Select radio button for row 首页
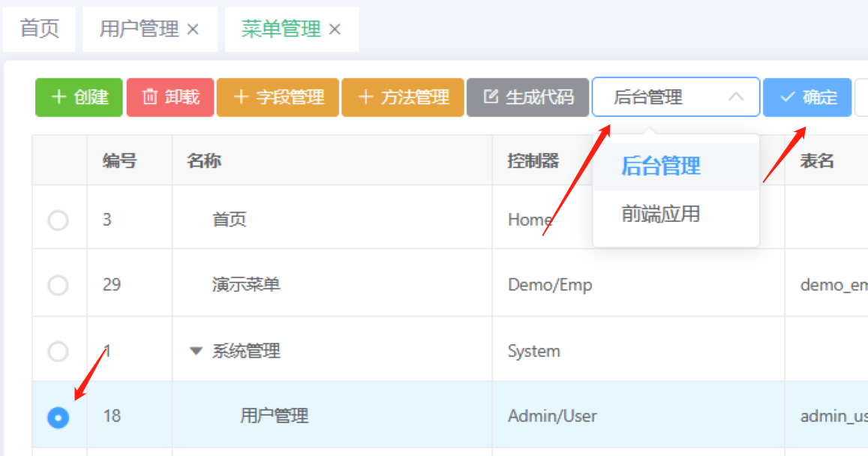The image size is (868, 456). [58, 220]
